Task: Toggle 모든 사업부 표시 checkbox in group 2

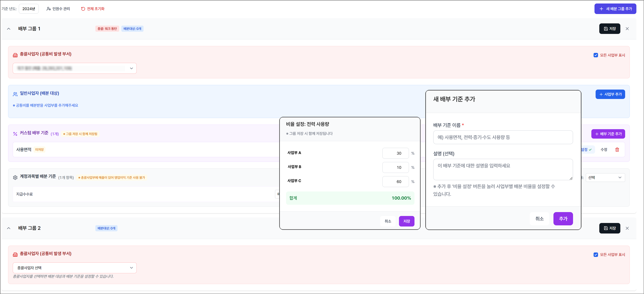Action: [596, 255]
